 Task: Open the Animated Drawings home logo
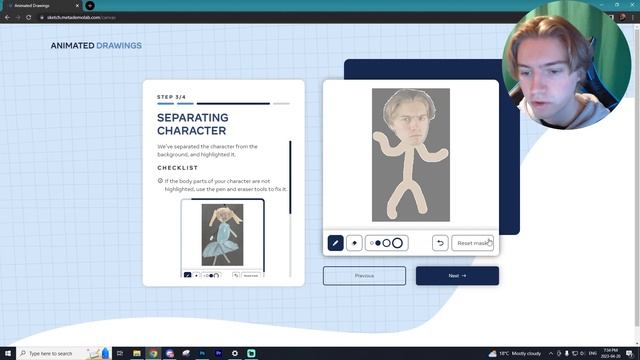(x=96, y=46)
